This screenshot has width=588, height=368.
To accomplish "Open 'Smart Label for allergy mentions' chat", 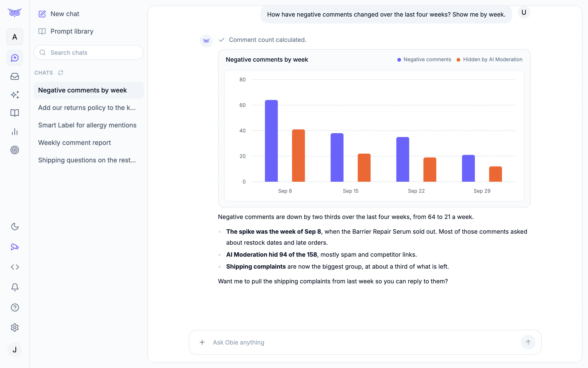I will pyautogui.click(x=89, y=125).
